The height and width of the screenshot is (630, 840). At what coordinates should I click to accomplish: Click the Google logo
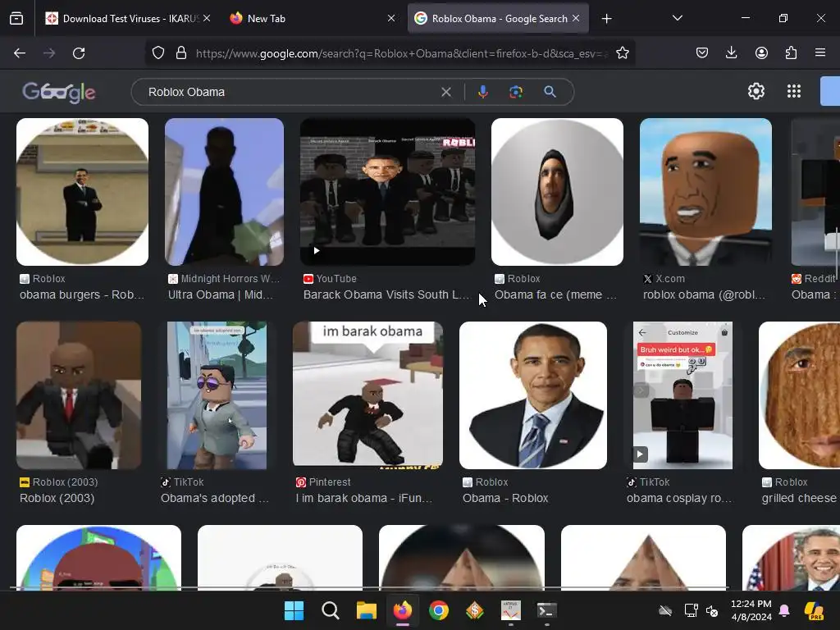59,92
